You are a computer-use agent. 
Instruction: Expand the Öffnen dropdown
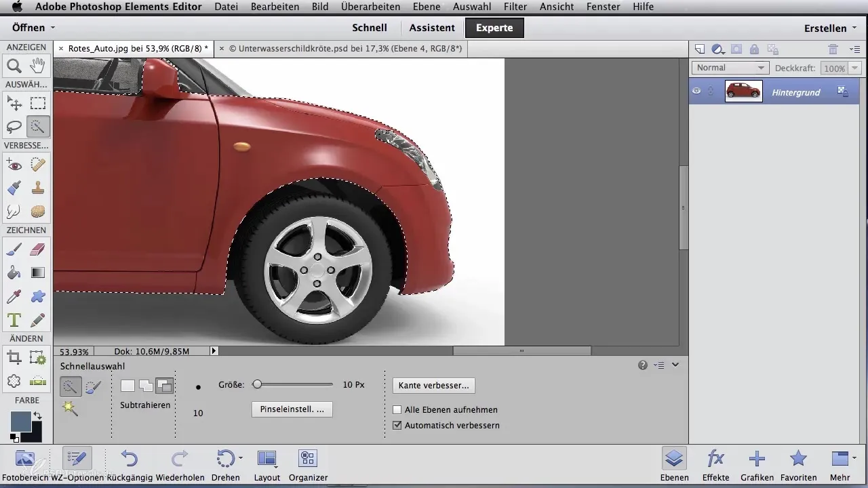[x=33, y=28]
